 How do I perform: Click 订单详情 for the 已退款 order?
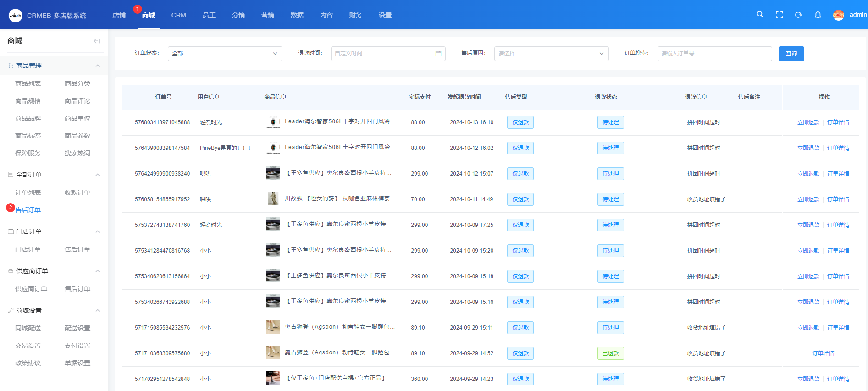[x=823, y=353]
